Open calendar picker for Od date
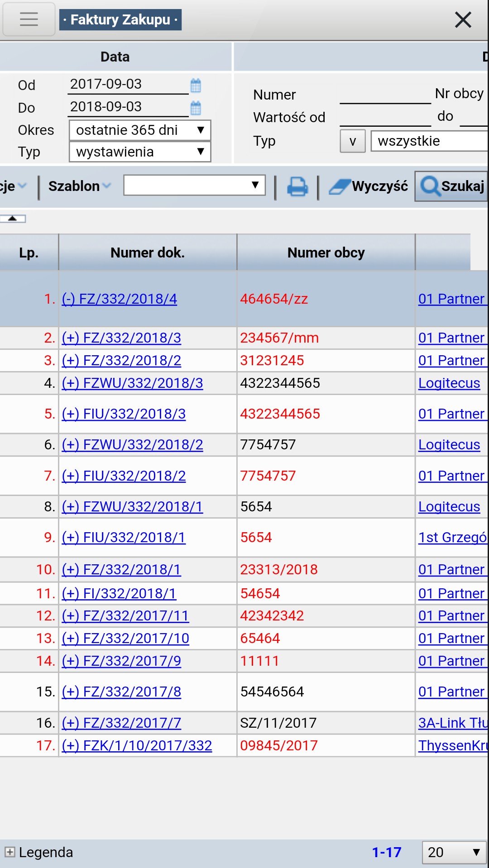Image resolution: width=489 pixels, height=868 pixels. pyautogui.click(x=196, y=85)
